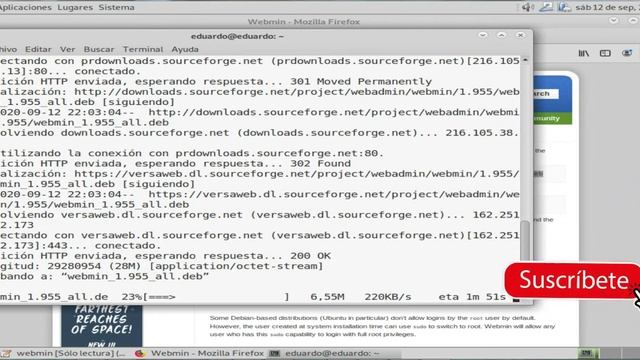Open the Aplicaciones system menu
Screen dimensions: 640x360
pyautogui.click(x=25, y=7)
